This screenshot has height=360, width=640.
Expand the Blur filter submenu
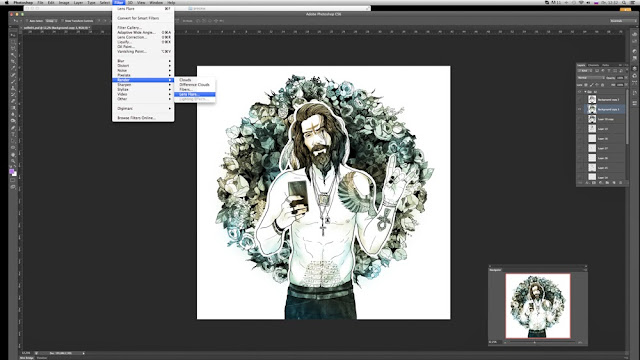point(143,61)
